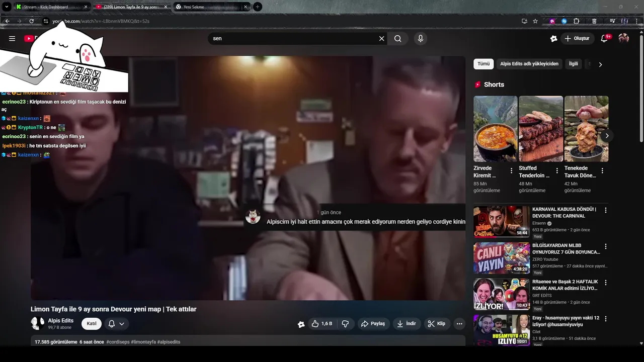This screenshot has height=362, width=644.
Task: Open the pink extension icon in toolbar
Action: (552, 21)
